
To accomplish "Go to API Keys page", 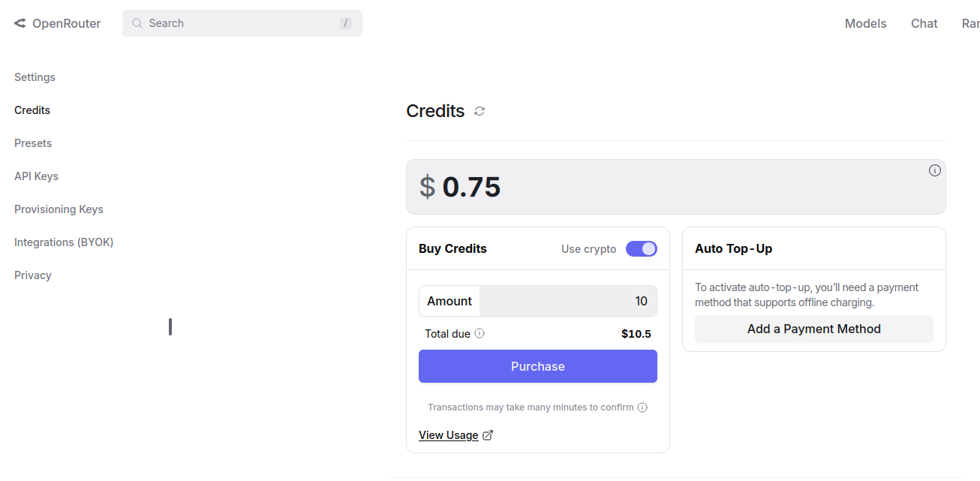I will tap(36, 176).
